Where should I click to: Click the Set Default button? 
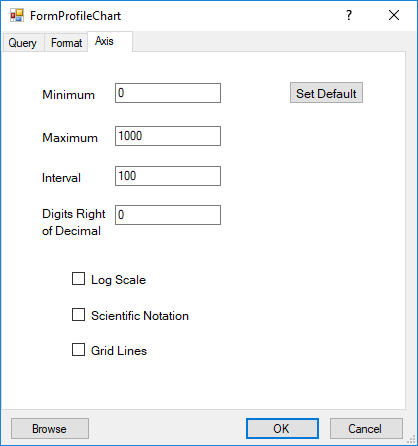coord(326,93)
